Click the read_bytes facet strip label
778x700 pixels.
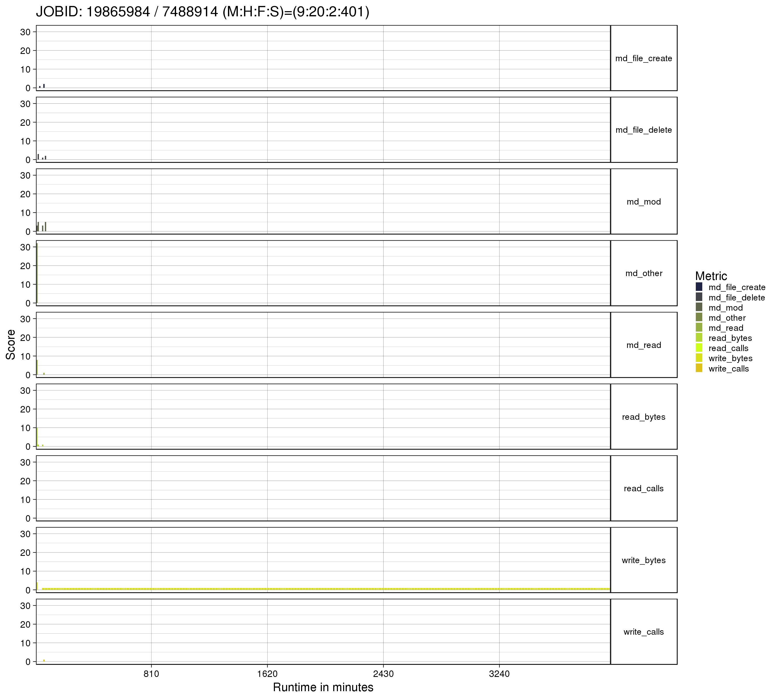pos(643,417)
